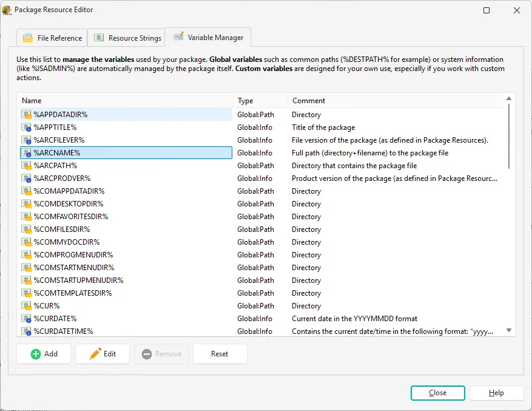Switch to the Resource Strings tab

pyautogui.click(x=126, y=38)
